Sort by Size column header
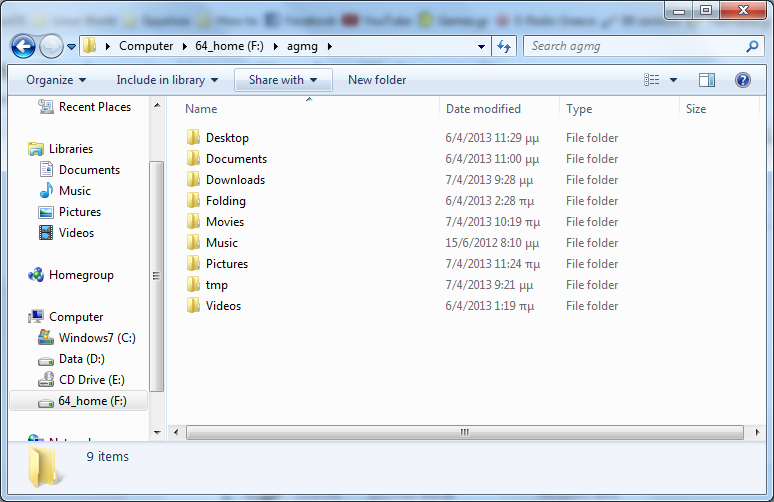This screenshot has height=502, width=774. [696, 109]
